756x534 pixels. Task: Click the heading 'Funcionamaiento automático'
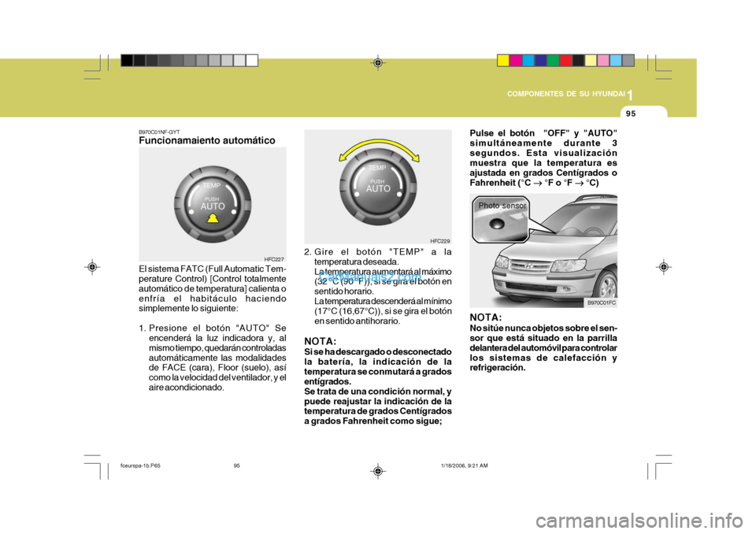207,140
